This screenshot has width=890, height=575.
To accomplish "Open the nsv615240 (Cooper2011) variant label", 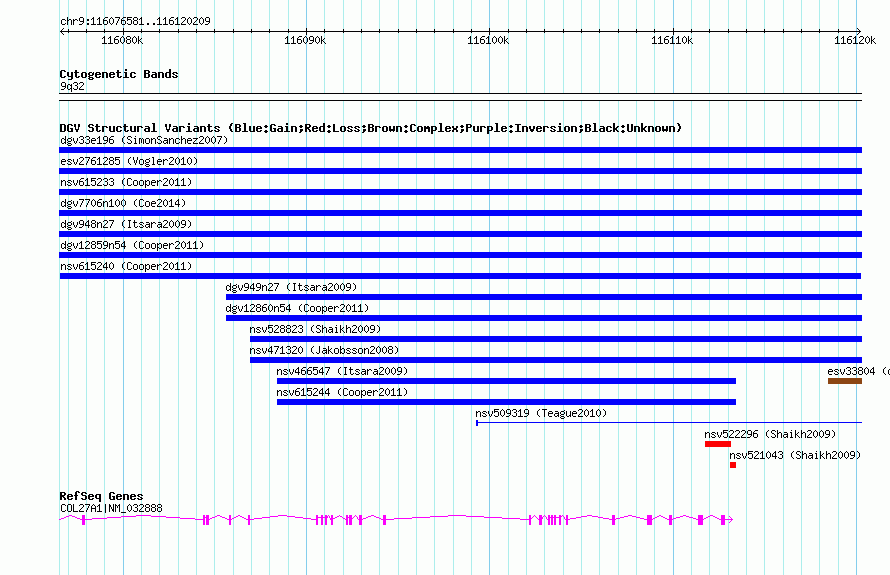I will (126, 266).
